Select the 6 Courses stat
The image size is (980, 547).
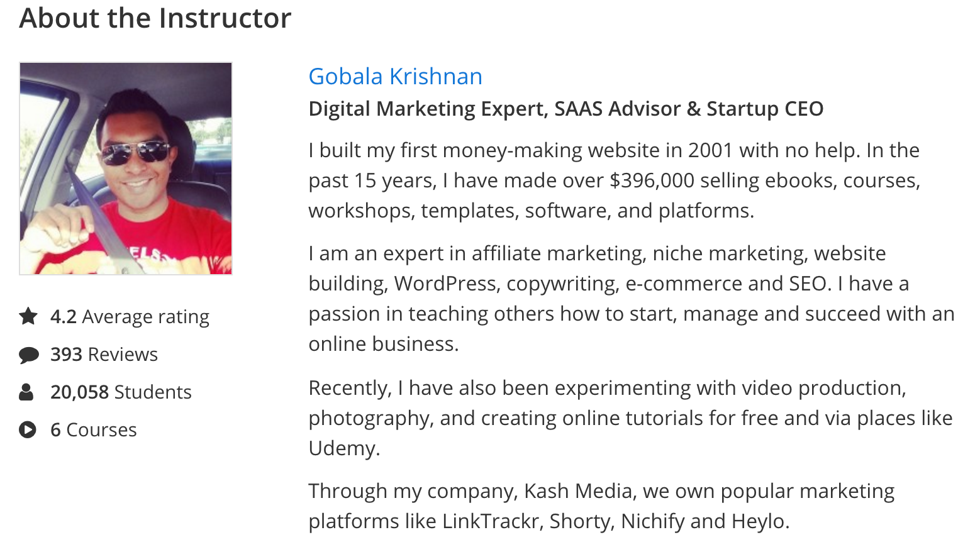(93, 429)
